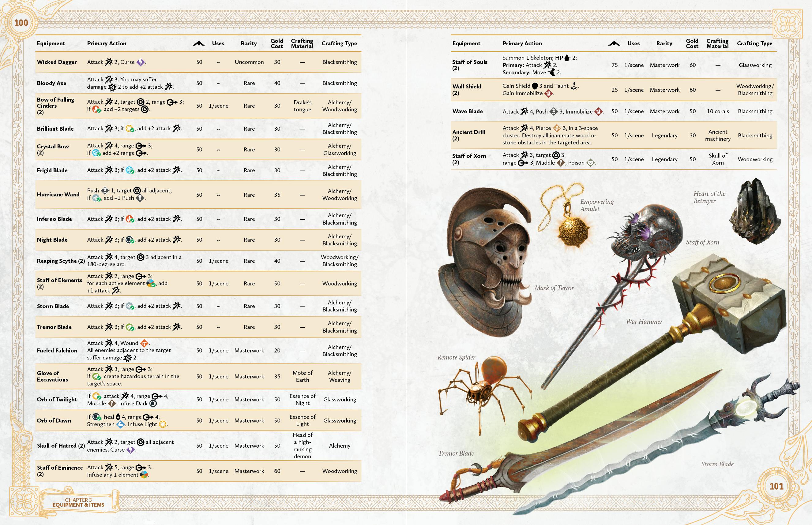Click the Crafting Type header on left page
The width and height of the screenshot is (812, 525).
[x=339, y=43]
